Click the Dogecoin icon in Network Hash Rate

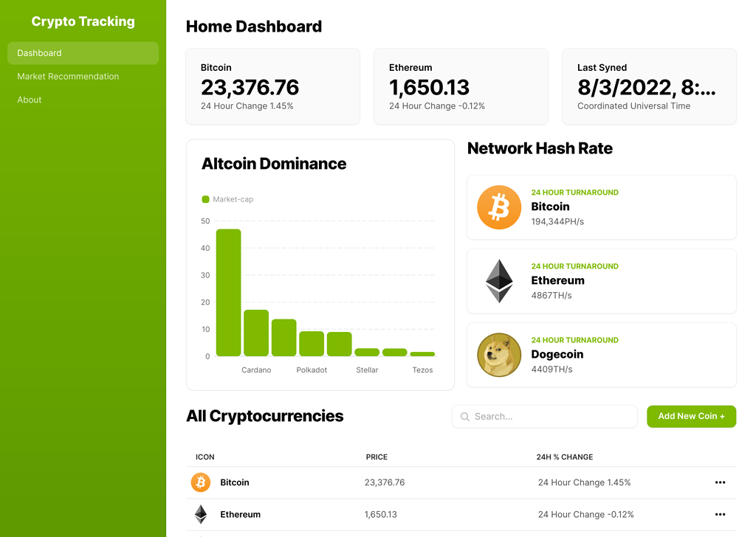[x=498, y=355]
